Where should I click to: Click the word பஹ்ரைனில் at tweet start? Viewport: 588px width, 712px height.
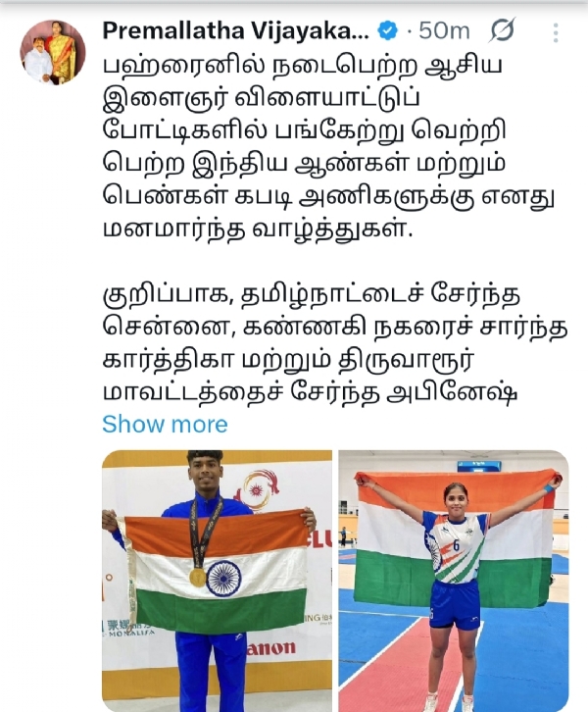click(x=184, y=68)
